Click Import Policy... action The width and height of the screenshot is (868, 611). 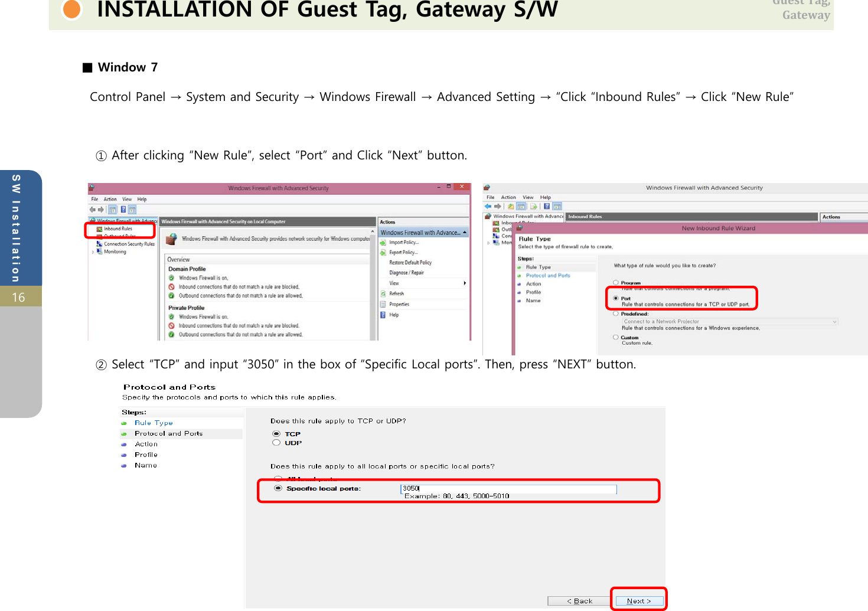pyautogui.click(x=404, y=243)
